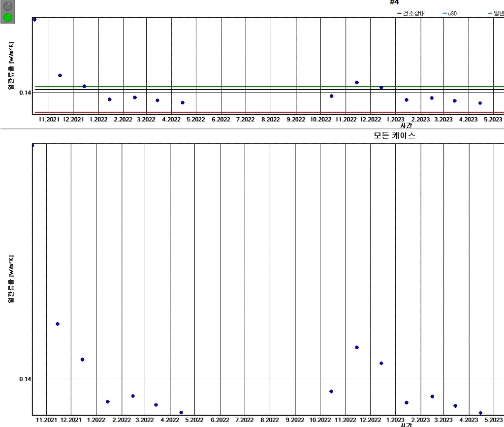The height and width of the screenshot is (427, 504).
Task: Click the 열관류율 y-axis title of lower chart
Action: tap(11, 279)
